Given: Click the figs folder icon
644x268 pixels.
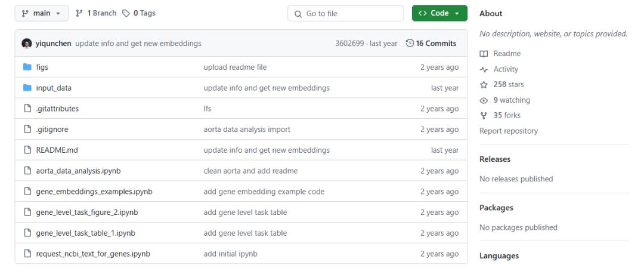Looking at the screenshot, I should coord(27,67).
